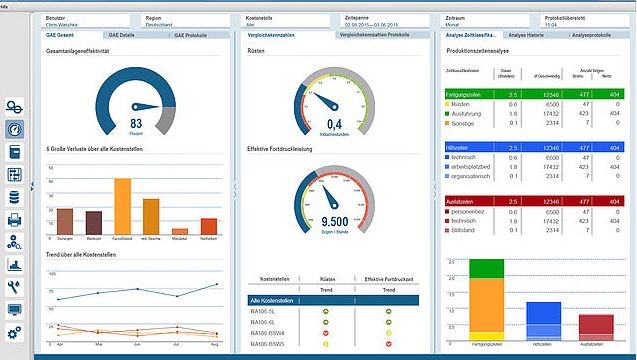This screenshot has height=360, width=637.
Task: Click the printer icon in sidebar
Action: coord(14,220)
